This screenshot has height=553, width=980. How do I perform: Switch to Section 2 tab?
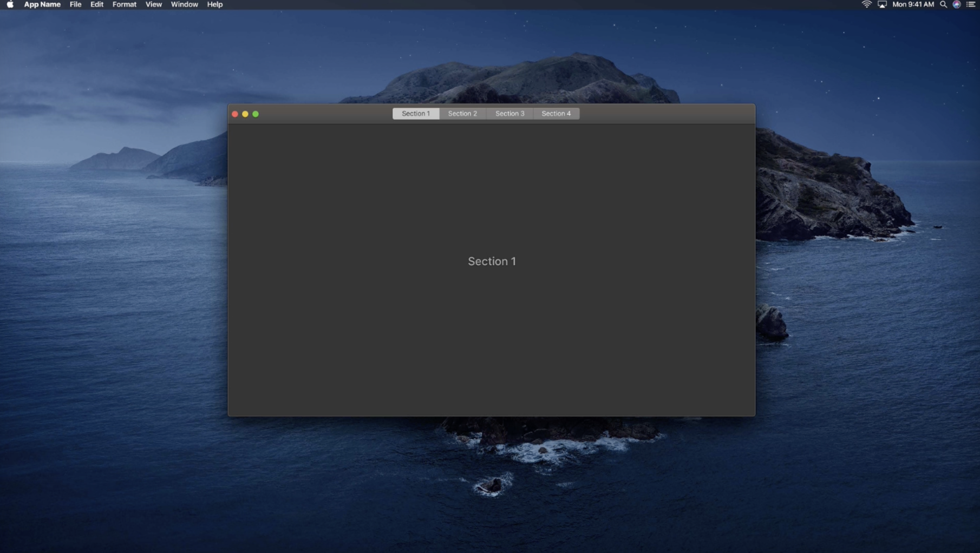point(462,114)
